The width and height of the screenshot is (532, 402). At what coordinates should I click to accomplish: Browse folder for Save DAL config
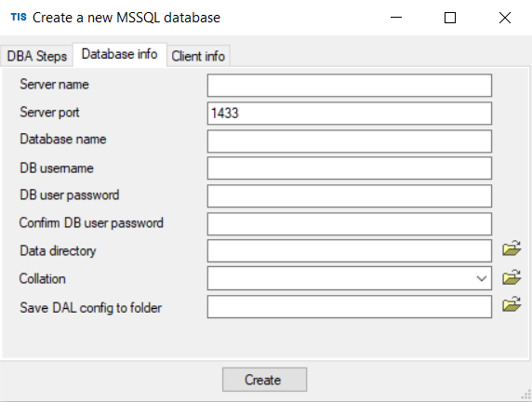[x=512, y=304]
